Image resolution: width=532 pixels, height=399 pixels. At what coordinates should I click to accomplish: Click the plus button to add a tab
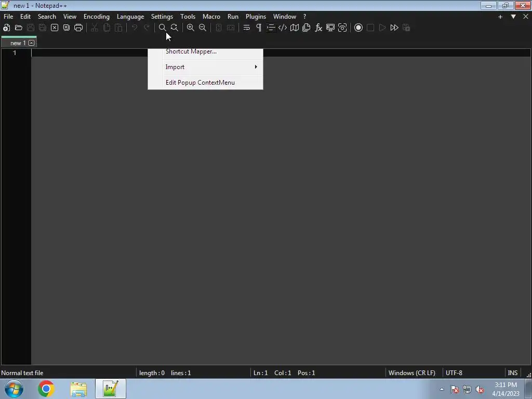(500, 17)
